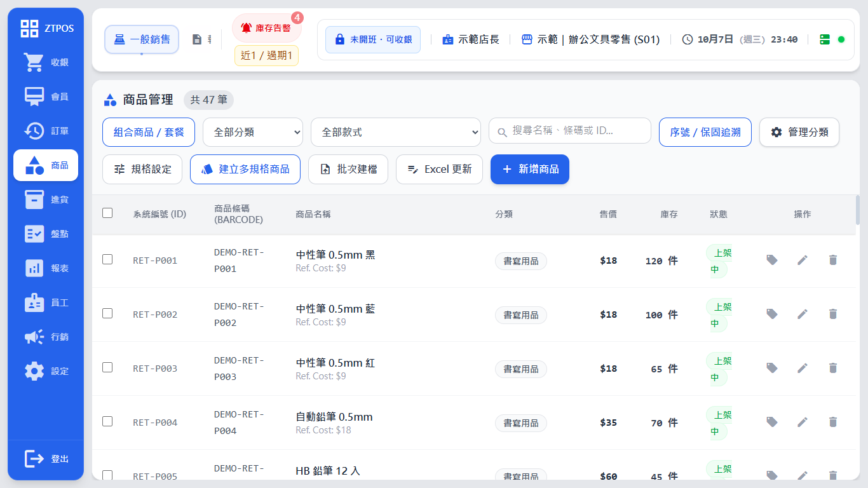Go to 收銀 in the sidebar
Screen dimensions: 868x488
coord(46,62)
